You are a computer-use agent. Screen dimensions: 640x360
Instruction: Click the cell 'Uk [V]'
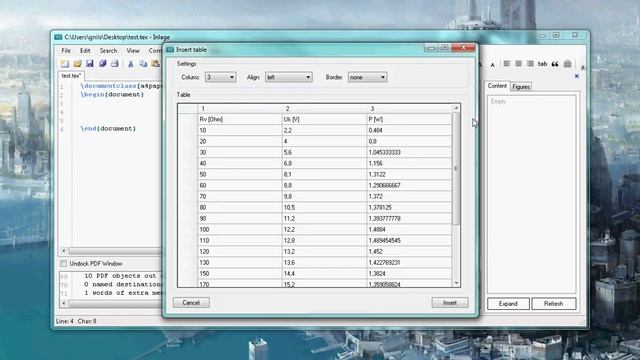(324, 119)
